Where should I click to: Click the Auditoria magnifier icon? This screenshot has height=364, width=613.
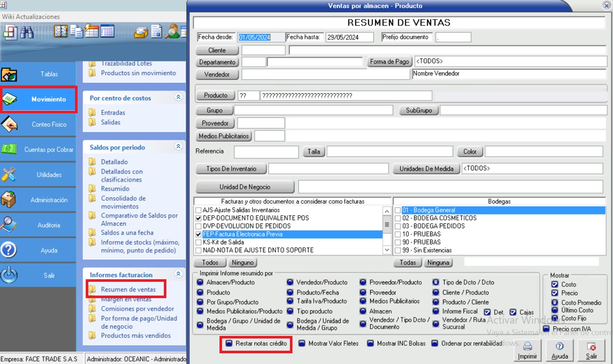coord(9,225)
